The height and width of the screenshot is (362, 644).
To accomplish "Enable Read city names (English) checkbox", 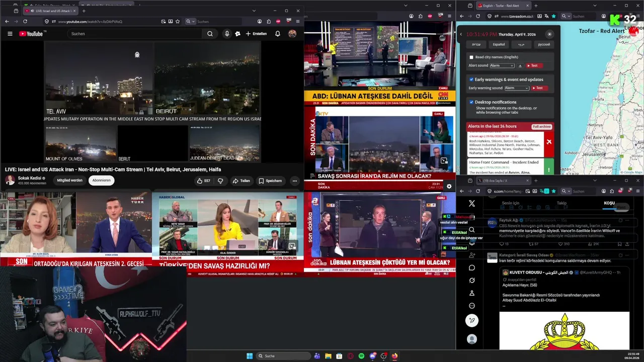I will pos(471,57).
